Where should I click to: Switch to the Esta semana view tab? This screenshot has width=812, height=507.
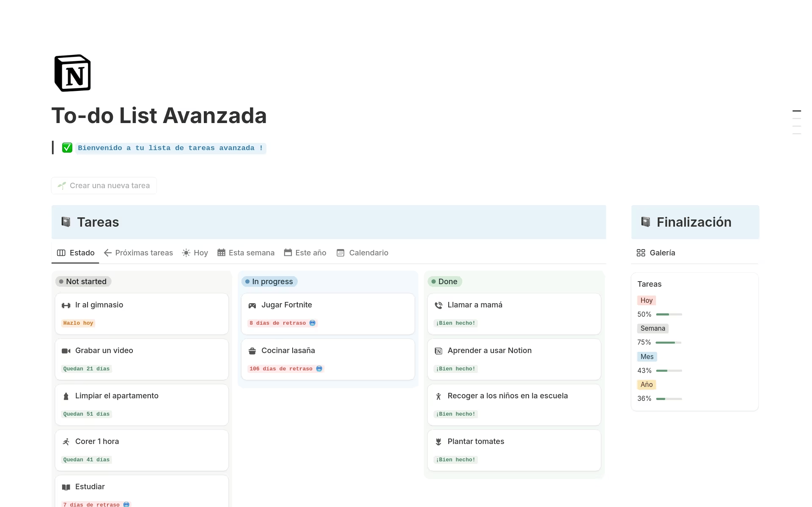pos(252,252)
